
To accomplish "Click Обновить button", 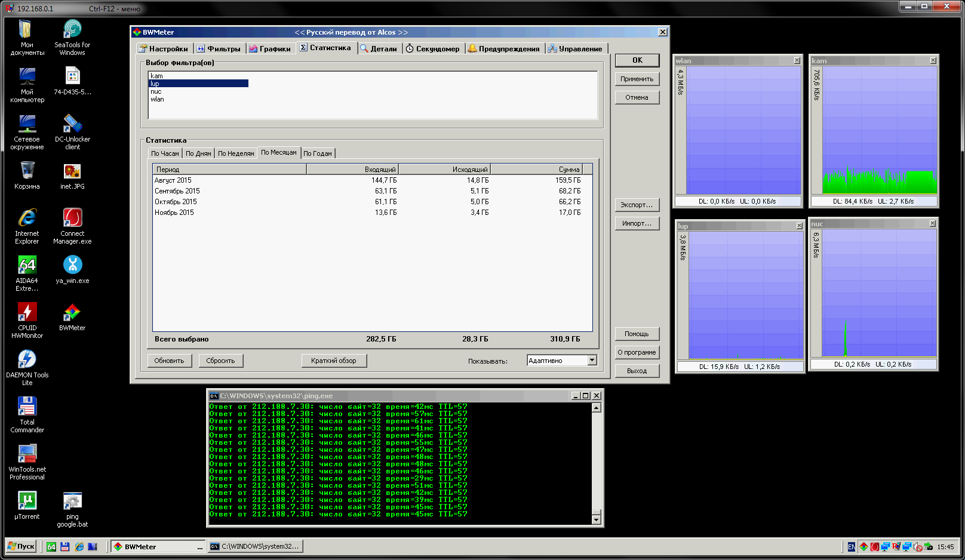I will click(x=170, y=361).
